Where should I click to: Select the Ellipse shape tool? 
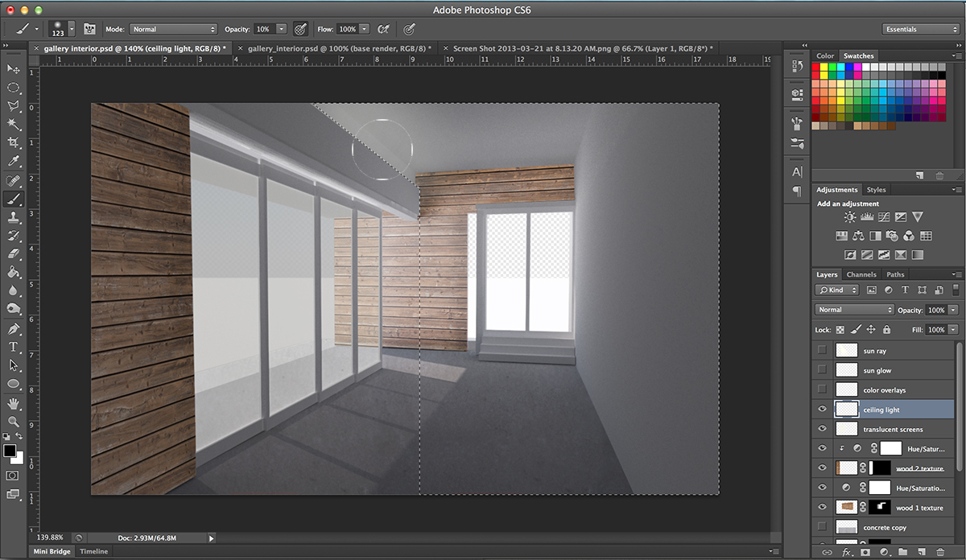pyautogui.click(x=14, y=384)
